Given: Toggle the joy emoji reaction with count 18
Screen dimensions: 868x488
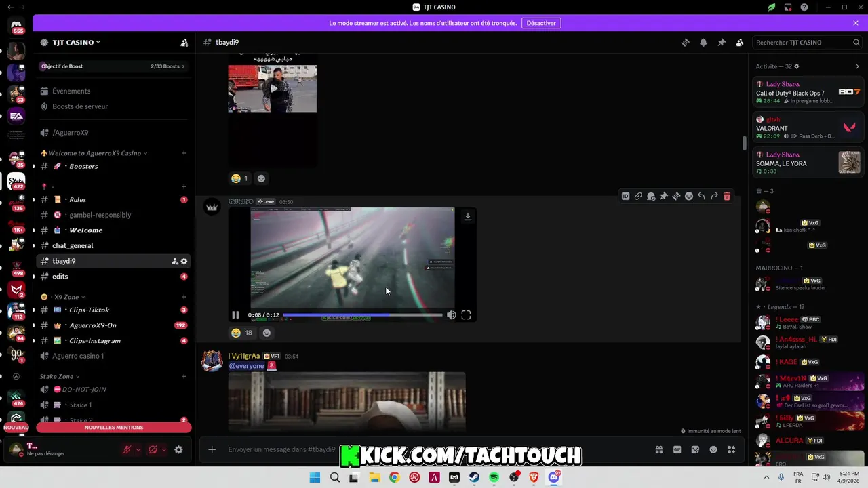Looking at the screenshot, I should [x=241, y=333].
